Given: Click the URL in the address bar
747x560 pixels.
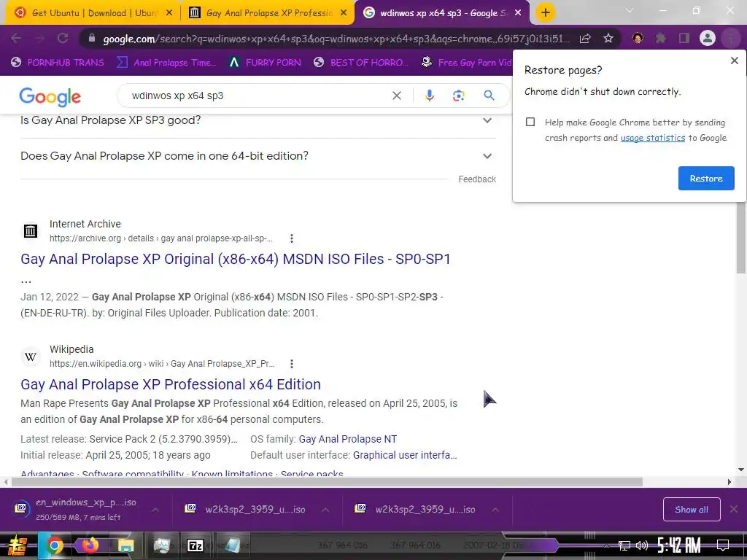Looking at the screenshot, I should coord(336,39).
